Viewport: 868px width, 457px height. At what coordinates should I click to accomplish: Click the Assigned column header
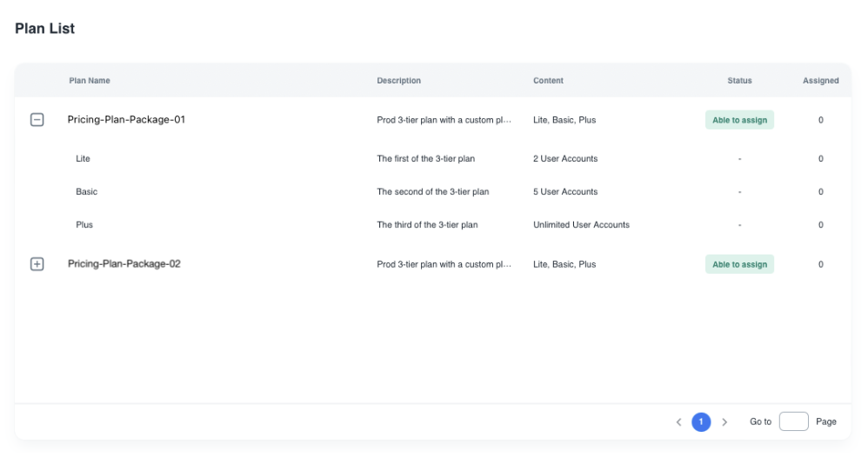click(820, 81)
